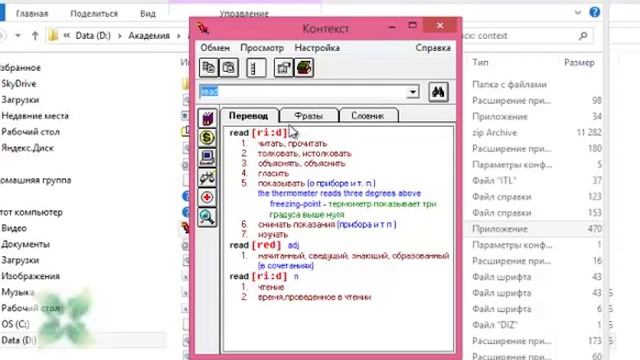Select Документы in the navigation pane
The height and width of the screenshot is (360, 640).
(25, 244)
